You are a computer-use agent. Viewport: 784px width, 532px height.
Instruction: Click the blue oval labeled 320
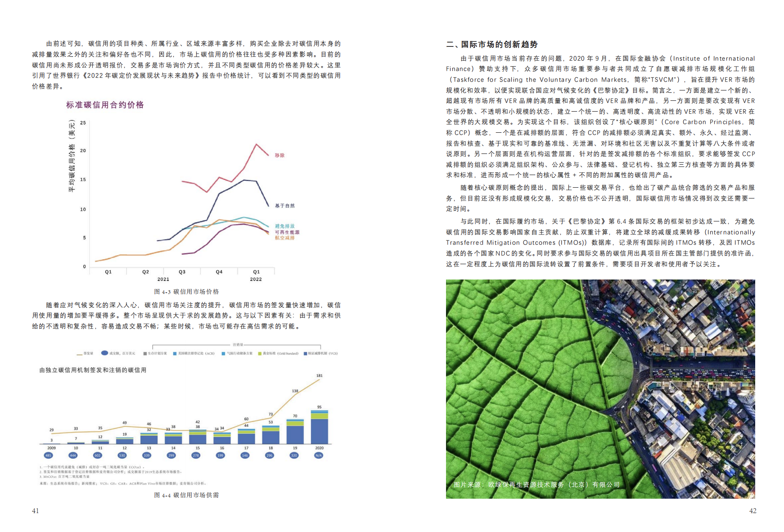click(x=294, y=455)
